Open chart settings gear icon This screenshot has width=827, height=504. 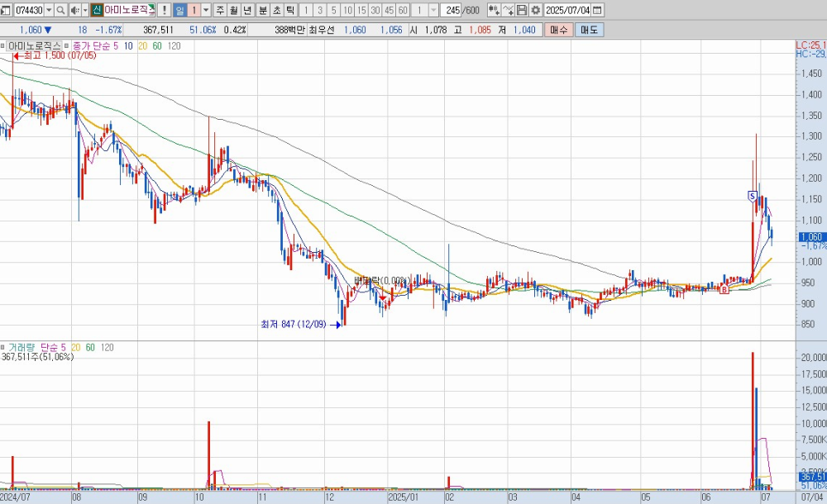pos(536,11)
